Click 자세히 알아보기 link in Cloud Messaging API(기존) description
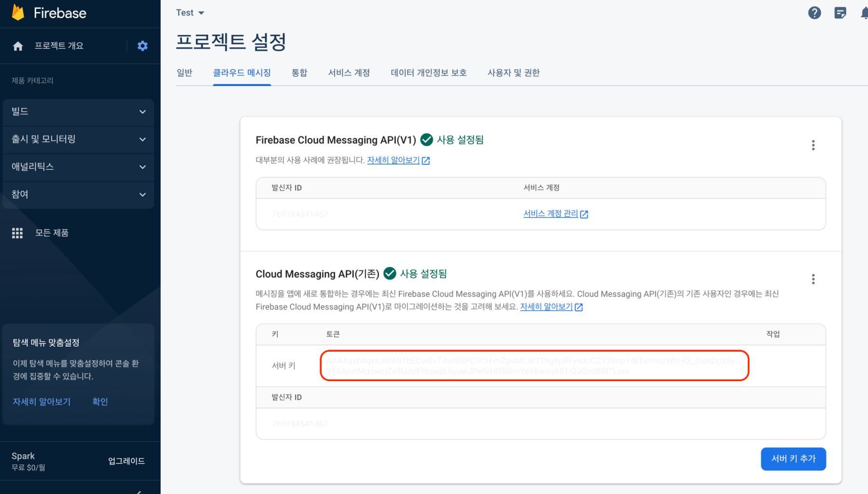This screenshot has height=494, width=868. point(546,307)
